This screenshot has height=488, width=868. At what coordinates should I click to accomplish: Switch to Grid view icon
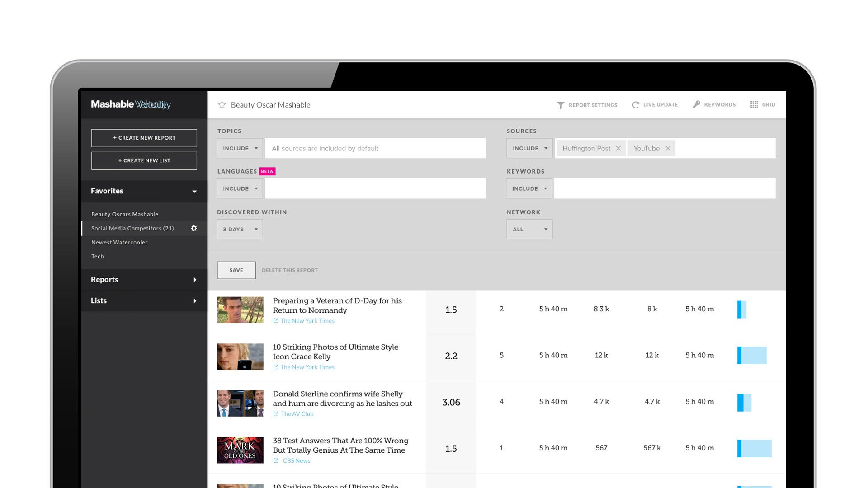(754, 104)
